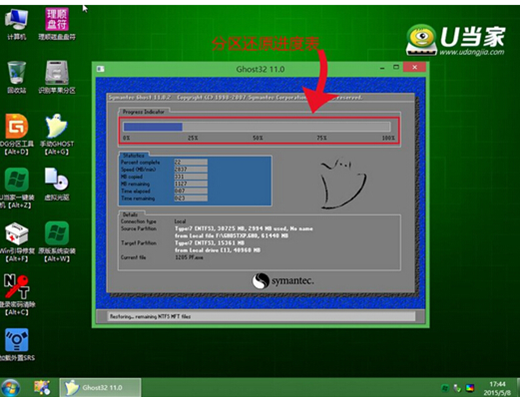Start U当家一键装机 (Alt+Z) shortcut
The width and height of the screenshot is (520, 397).
(x=16, y=188)
